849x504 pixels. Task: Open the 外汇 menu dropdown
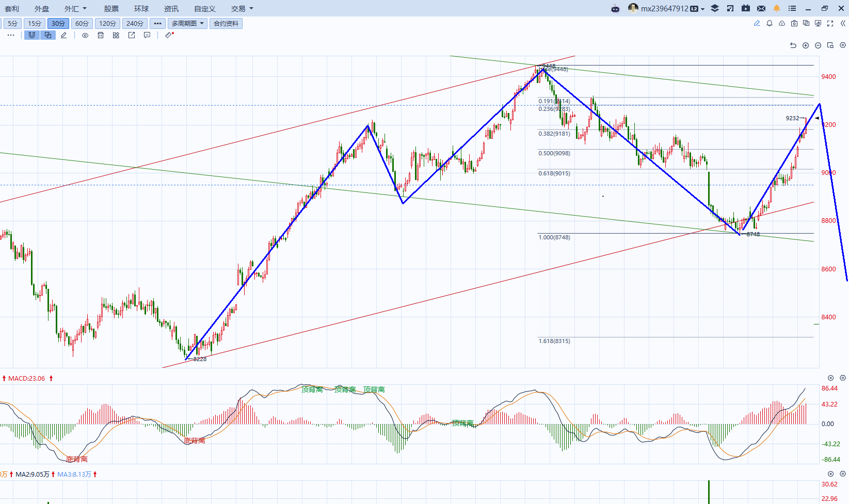[x=75, y=9]
